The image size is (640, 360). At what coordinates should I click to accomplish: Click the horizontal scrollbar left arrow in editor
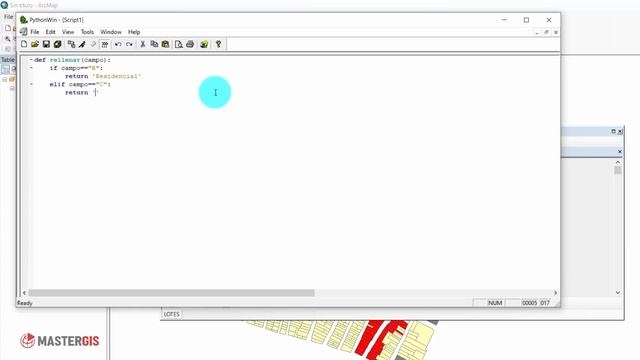24,293
